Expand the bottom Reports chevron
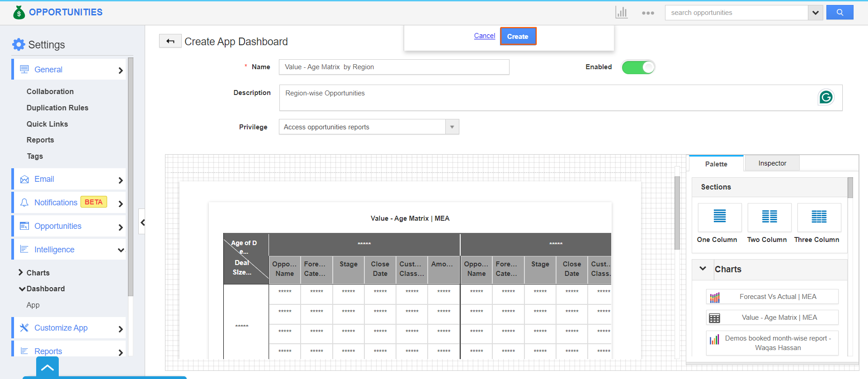868x379 pixels. point(120,353)
